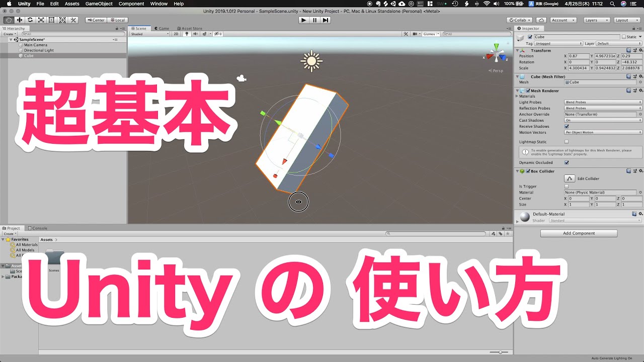
Task: Toggle Center pivot button
Action: 95,20
